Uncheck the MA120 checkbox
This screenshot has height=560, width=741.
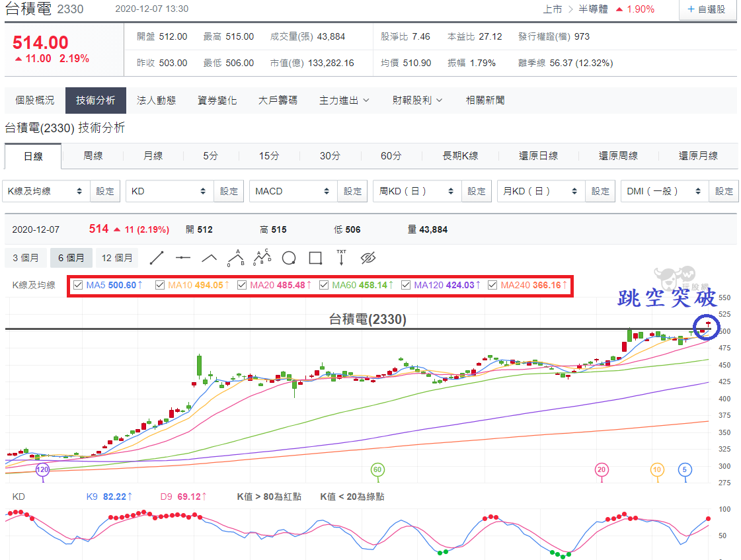[405, 285]
